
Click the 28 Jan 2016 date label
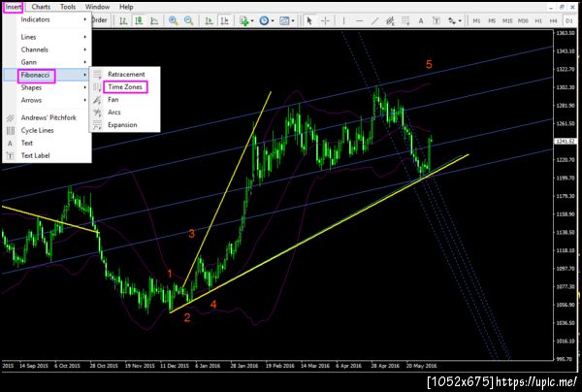point(244,366)
